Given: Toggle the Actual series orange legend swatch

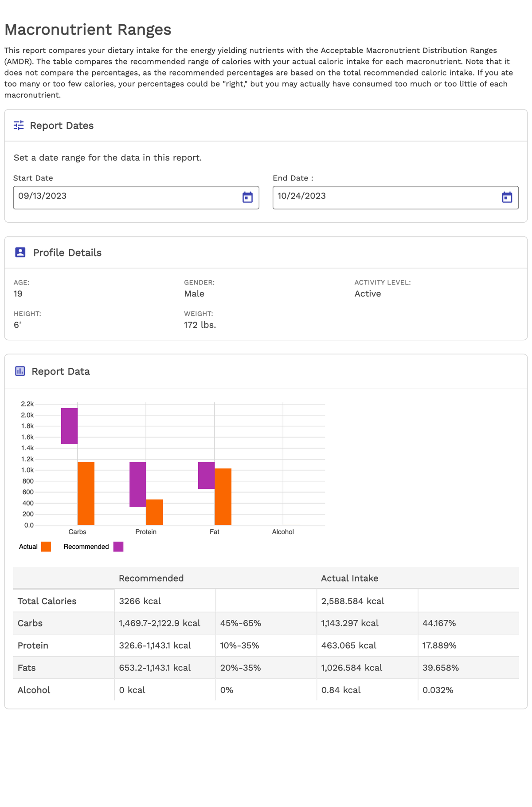Looking at the screenshot, I should pos(46,547).
